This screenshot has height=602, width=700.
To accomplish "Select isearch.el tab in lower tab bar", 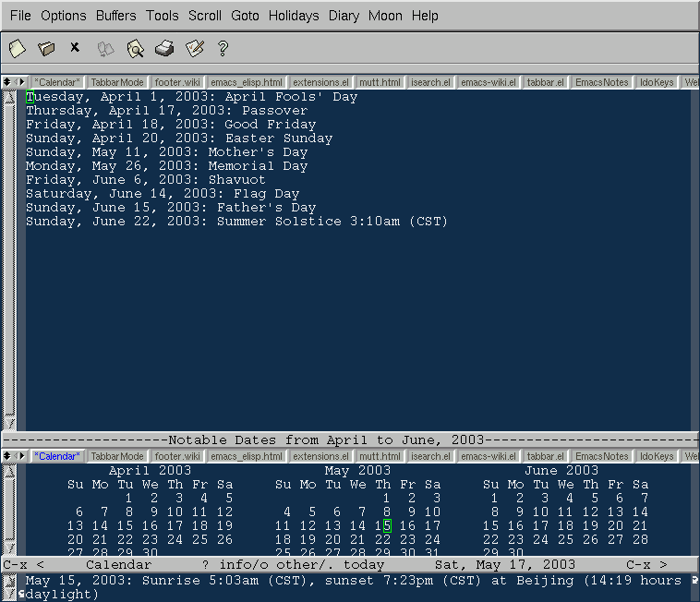I will point(431,456).
